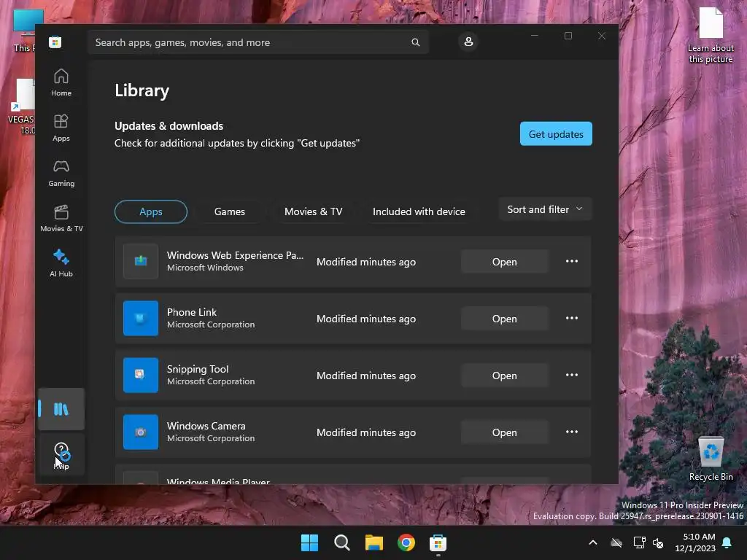
Task: Open taskbar Search
Action: point(341,542)
